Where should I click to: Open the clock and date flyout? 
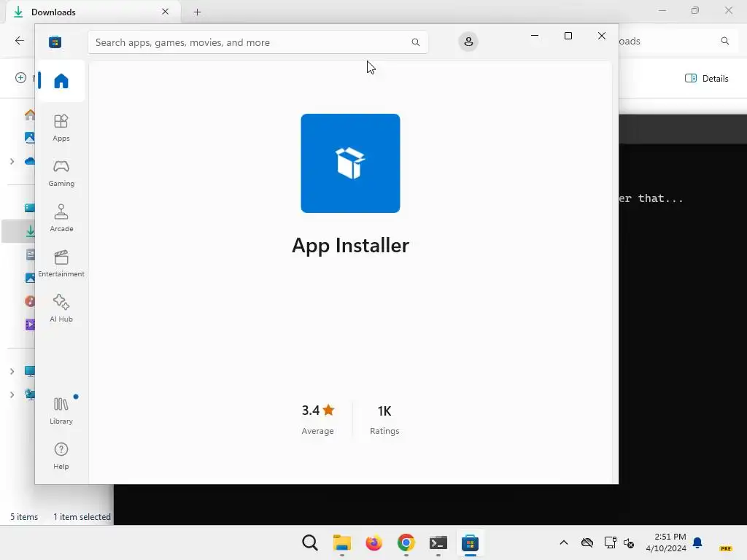click(666, 542)
